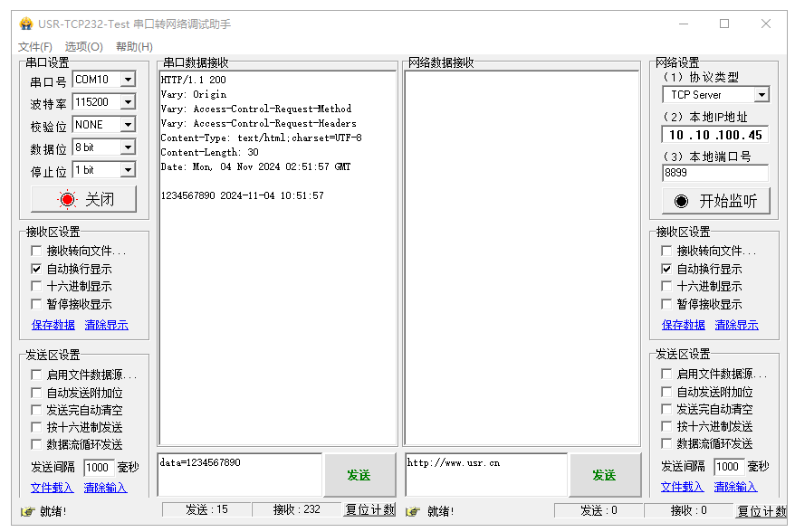Enable serial 发送完自动清空 checkbox
Screen dimensions: 795x532
36,410
